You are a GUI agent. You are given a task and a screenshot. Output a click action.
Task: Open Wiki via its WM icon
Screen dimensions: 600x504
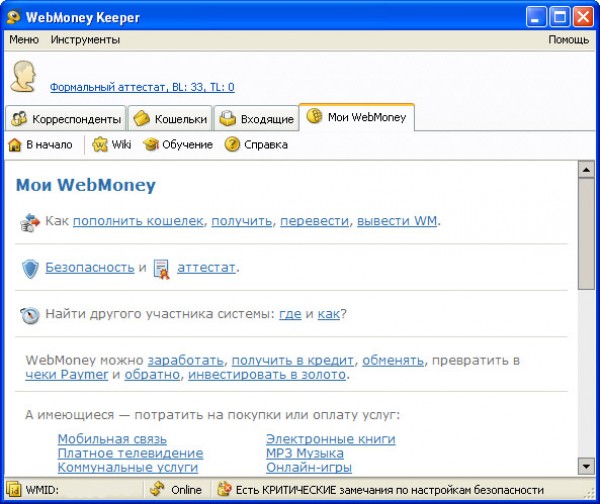click(x=100, y=145)
